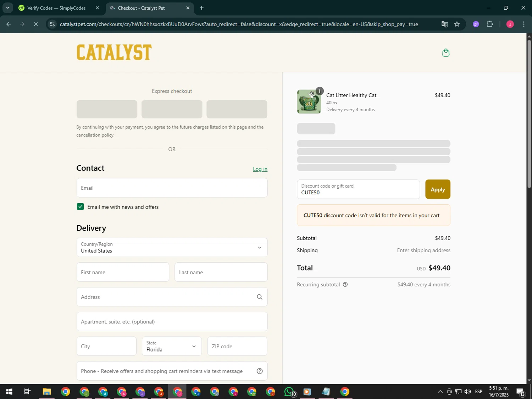Open WhatsApp from the taskbar
This screenshot has width=532, height=399.
(x=289, y=392)
